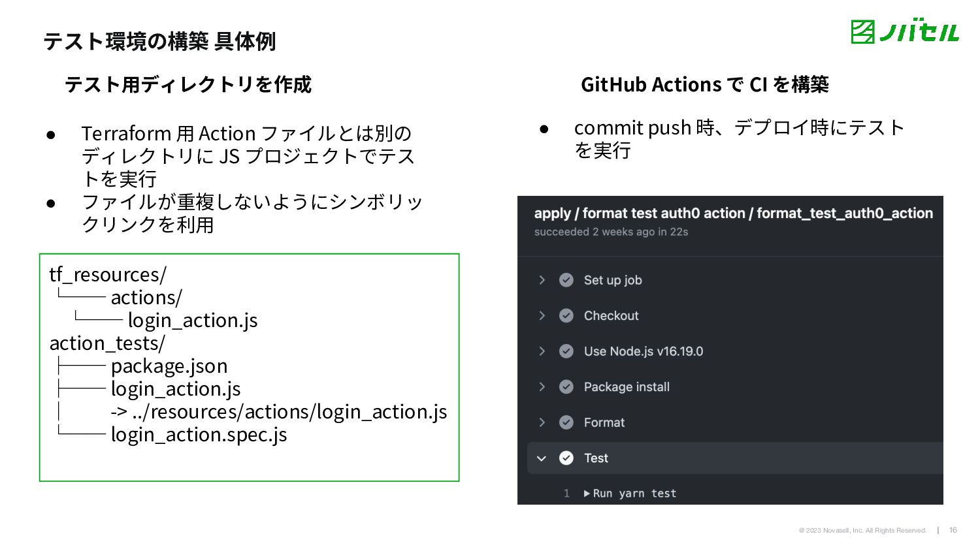Expand the Use Node.js v16.19.0 step

[542, 351]
